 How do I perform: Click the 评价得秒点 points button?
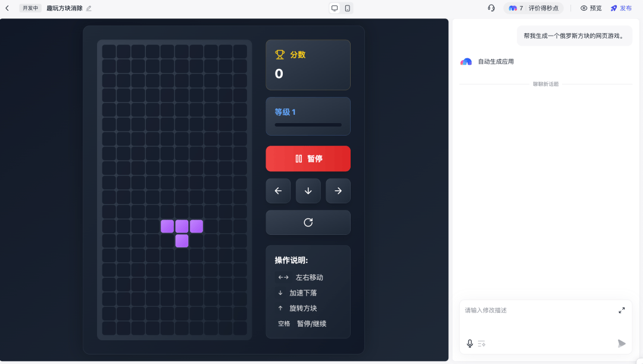point(533,8)
